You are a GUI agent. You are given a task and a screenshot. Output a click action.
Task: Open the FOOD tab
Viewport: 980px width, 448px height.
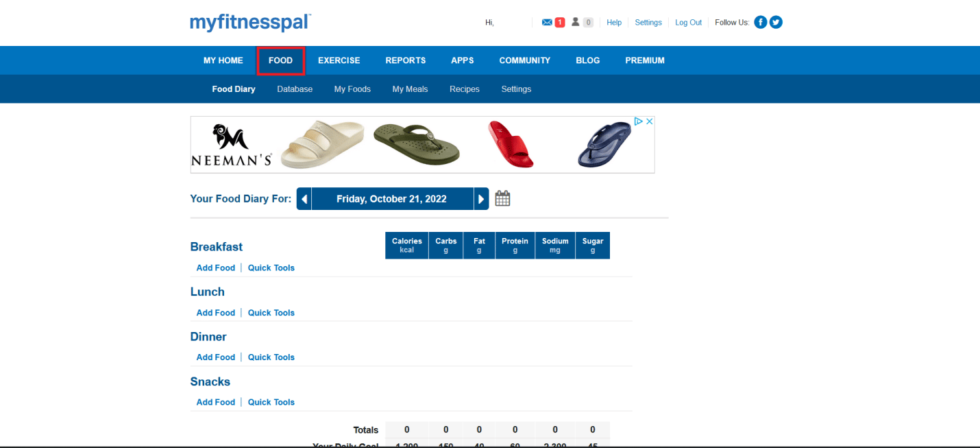(281, 60)
